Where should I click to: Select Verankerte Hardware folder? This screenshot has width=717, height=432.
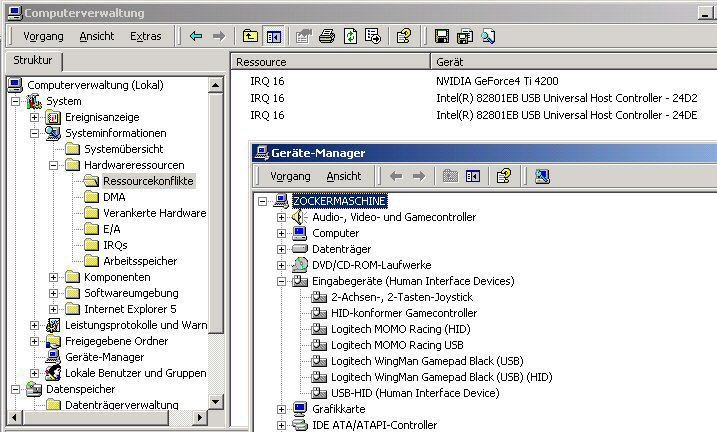155,213
